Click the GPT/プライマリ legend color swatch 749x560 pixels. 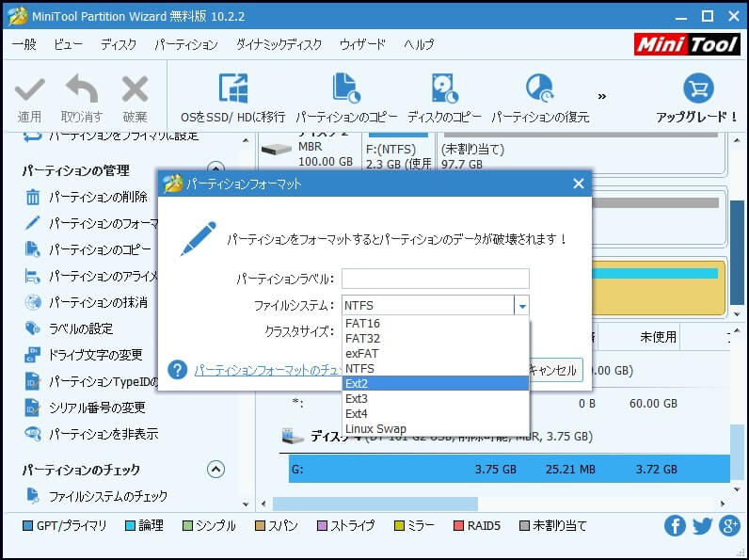tap(27, 526)
